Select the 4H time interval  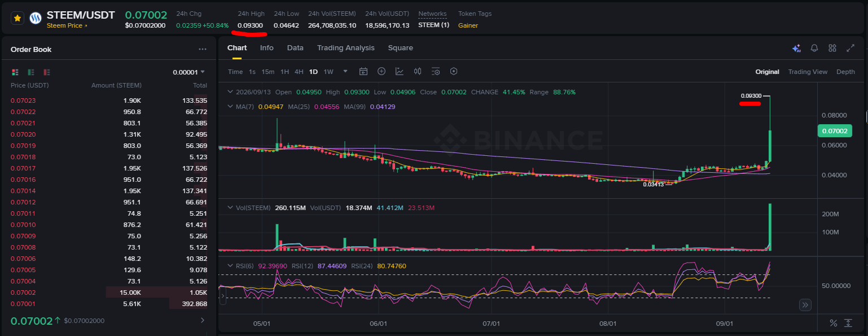(299, 72)
